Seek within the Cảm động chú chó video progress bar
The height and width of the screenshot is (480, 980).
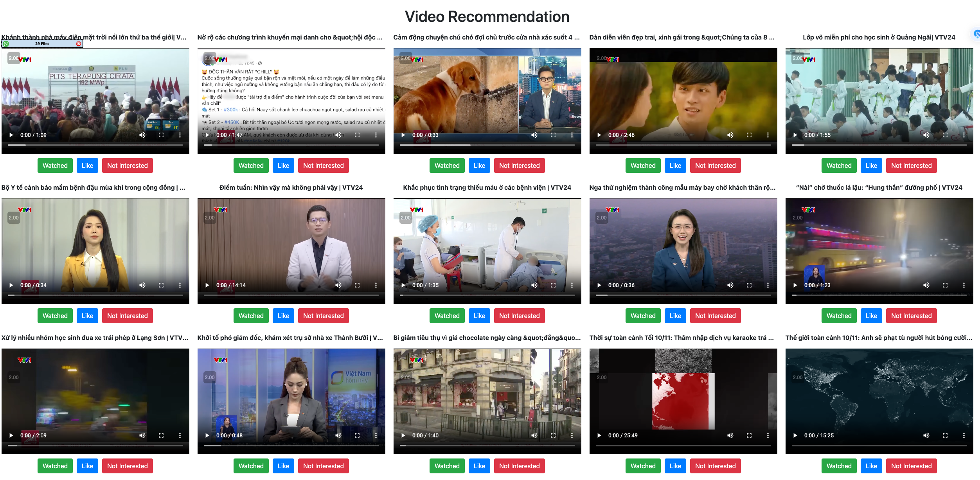click(x=487, y=145)
